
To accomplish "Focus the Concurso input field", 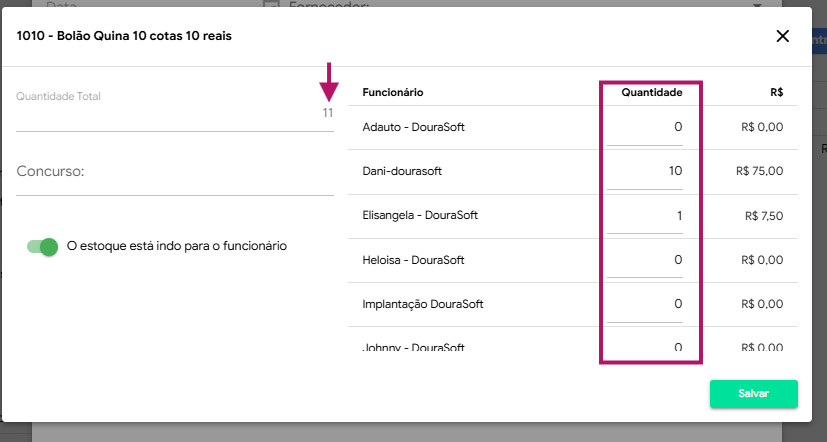I will 174,173.
